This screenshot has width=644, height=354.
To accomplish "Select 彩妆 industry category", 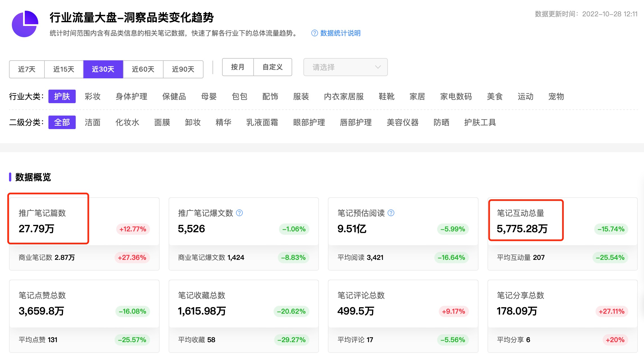I will click(x=93, y=96).
